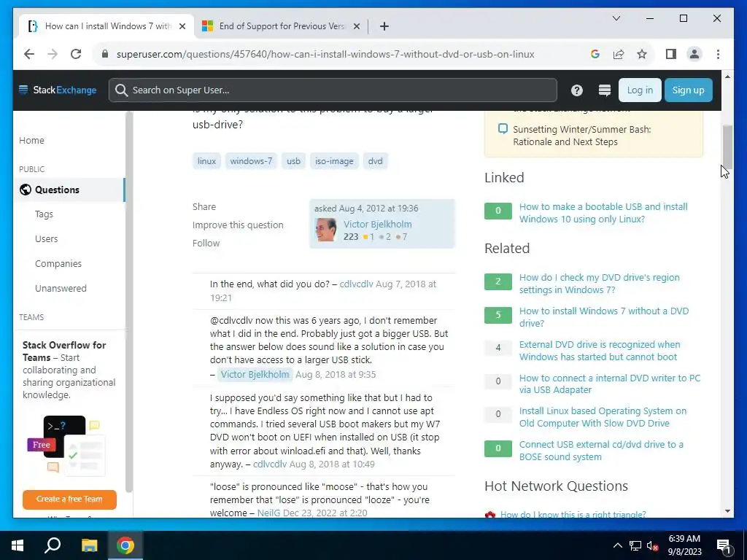Open Tags in the left sidebar
The width and height of the screenshot is (747, 560).
pos(44,214)
